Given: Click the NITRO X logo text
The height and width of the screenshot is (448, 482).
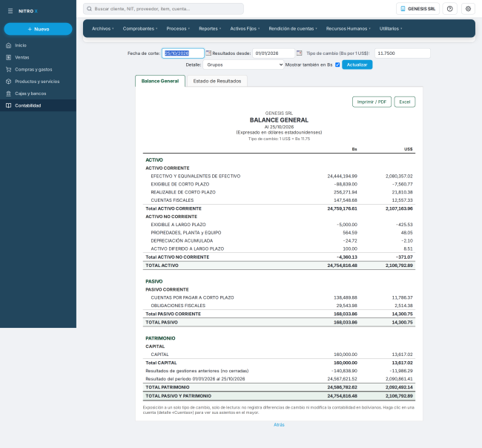Looking at the screenshot, I should [28, 11].
